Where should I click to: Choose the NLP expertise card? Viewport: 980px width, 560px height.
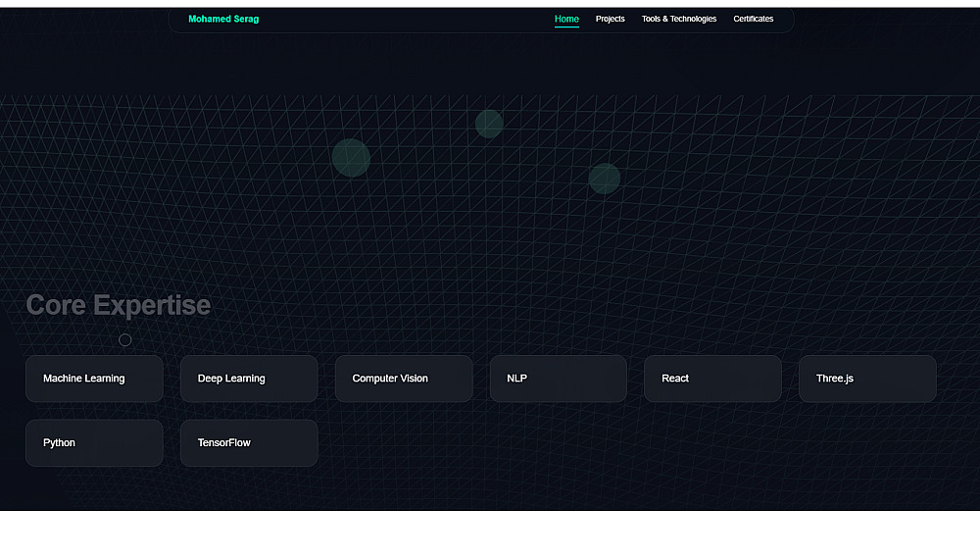(x=559, y=379)
